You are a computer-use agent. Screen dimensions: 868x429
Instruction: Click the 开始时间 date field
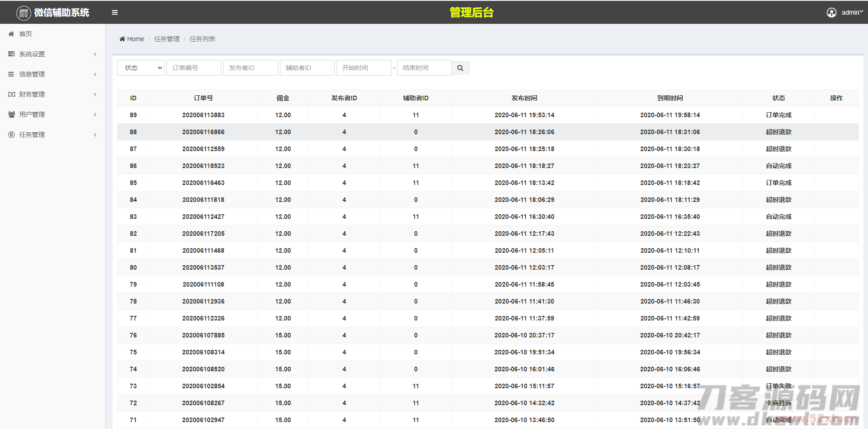point(364,68)
